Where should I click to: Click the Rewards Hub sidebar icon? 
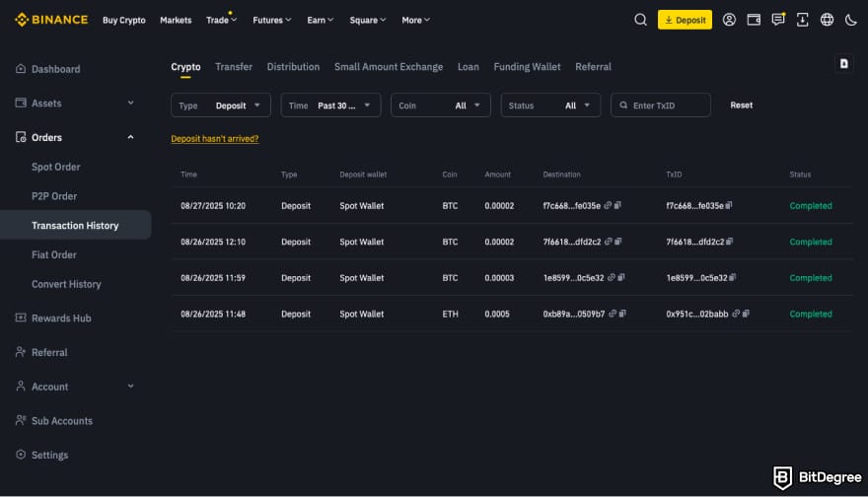[21, 318]
